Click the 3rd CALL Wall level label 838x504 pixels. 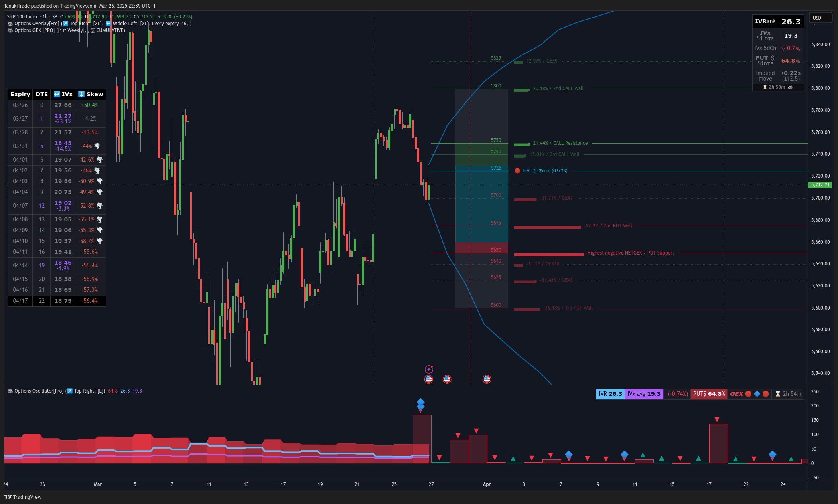pyautogui.click(x=554, y=154)
